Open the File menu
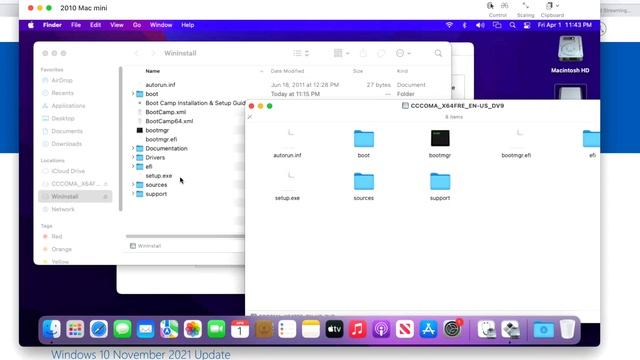Screen dimensions: 640x360 coord(76,25)
